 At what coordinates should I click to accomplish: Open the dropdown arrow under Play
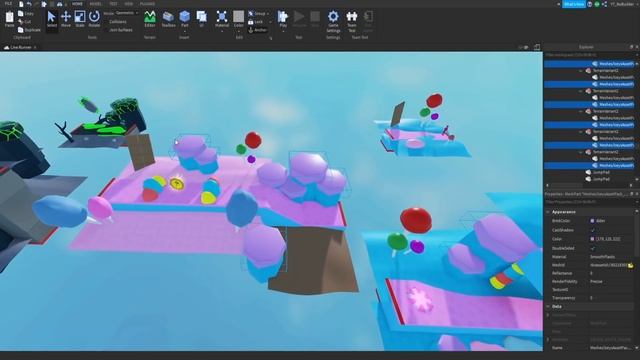[283, 31]
